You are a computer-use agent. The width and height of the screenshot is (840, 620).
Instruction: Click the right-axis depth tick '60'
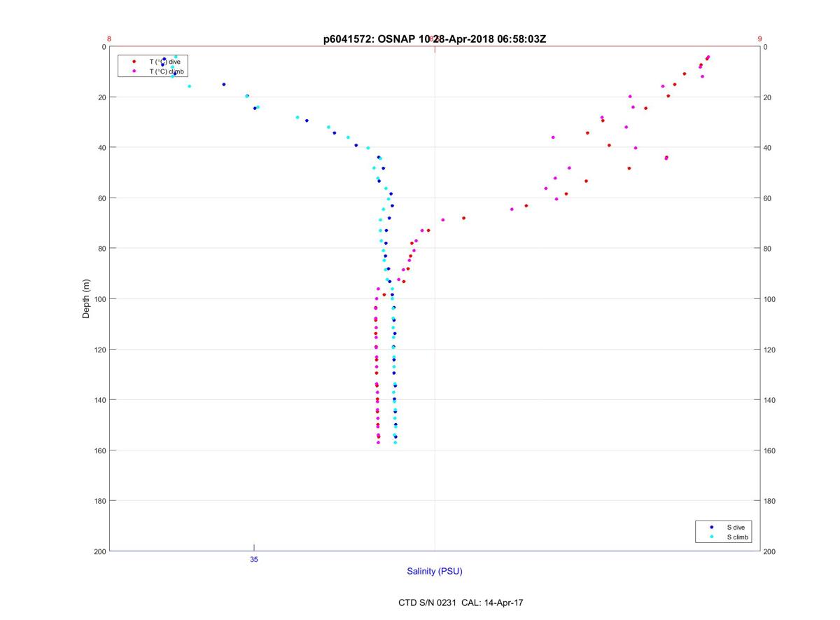pos(768,198)
